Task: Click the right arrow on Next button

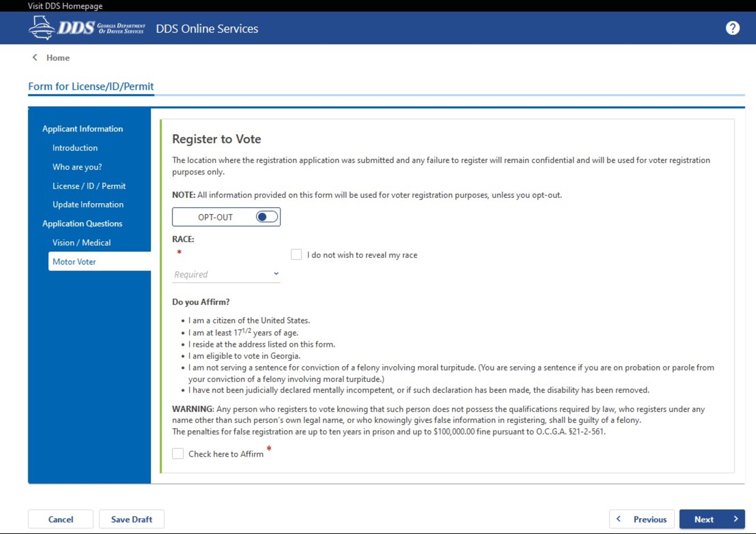Action: click(736, 518)
